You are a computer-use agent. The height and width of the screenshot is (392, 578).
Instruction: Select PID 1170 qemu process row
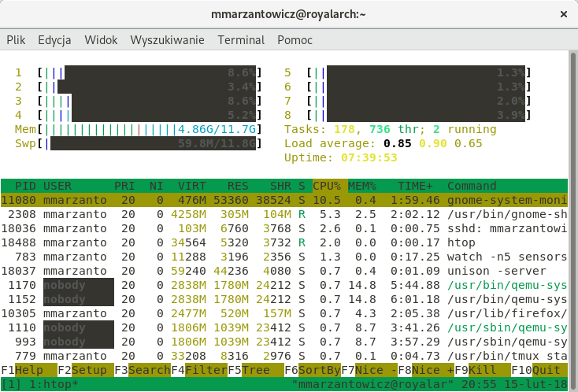pyautogui.click(x=283, y=285)
